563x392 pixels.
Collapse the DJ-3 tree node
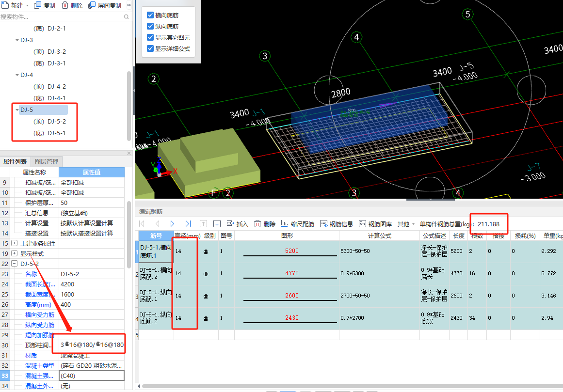[17, 40]
